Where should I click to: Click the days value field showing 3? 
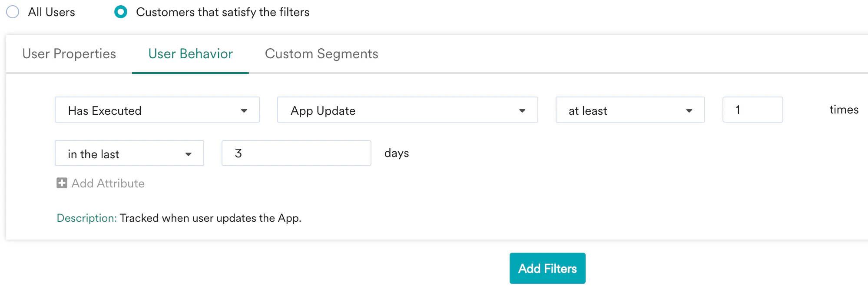(x=295, y=153)
